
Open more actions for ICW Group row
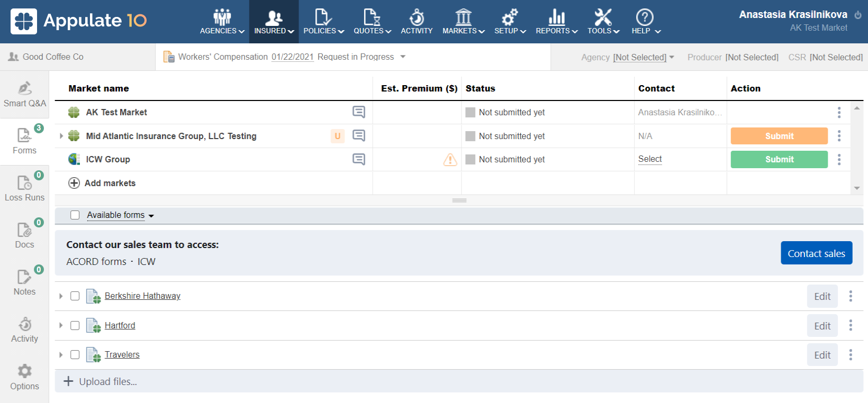tap(839, 159)
